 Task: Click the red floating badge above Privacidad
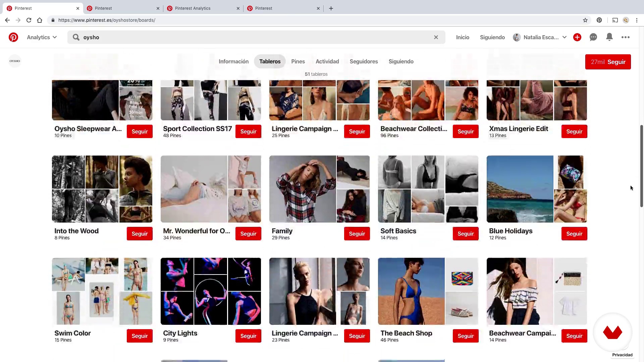click(x=612, y=333)
